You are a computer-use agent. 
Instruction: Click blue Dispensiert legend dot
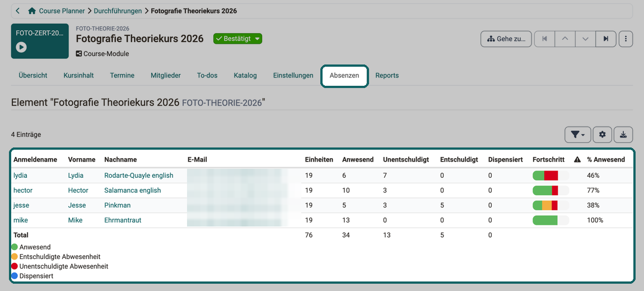pos(15,276)
